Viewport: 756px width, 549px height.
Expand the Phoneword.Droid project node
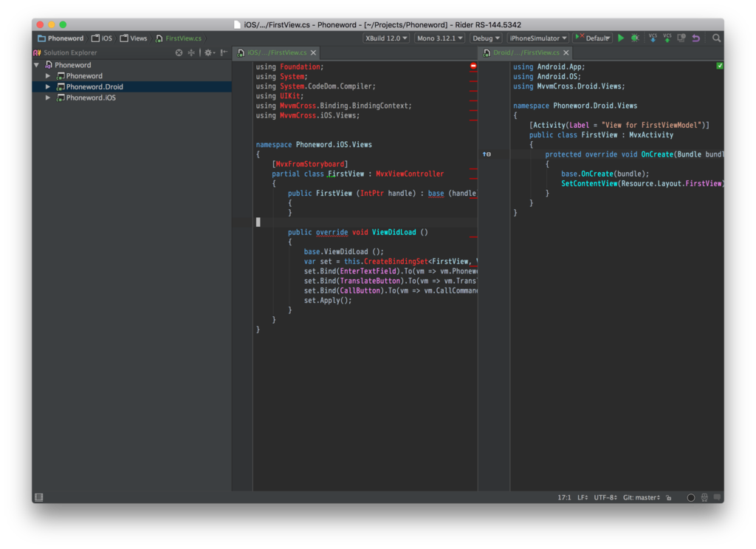click(48, 87)
